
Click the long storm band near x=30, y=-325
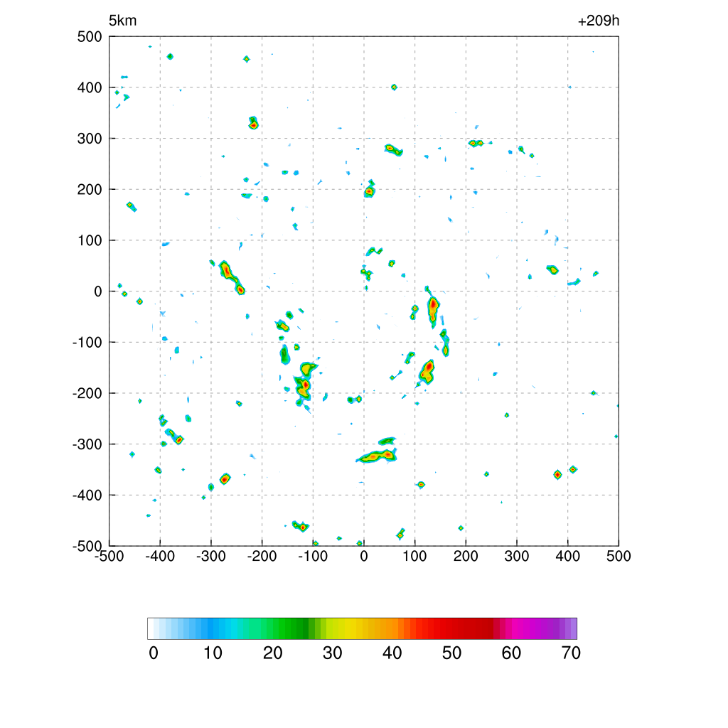tap(377, 456)
